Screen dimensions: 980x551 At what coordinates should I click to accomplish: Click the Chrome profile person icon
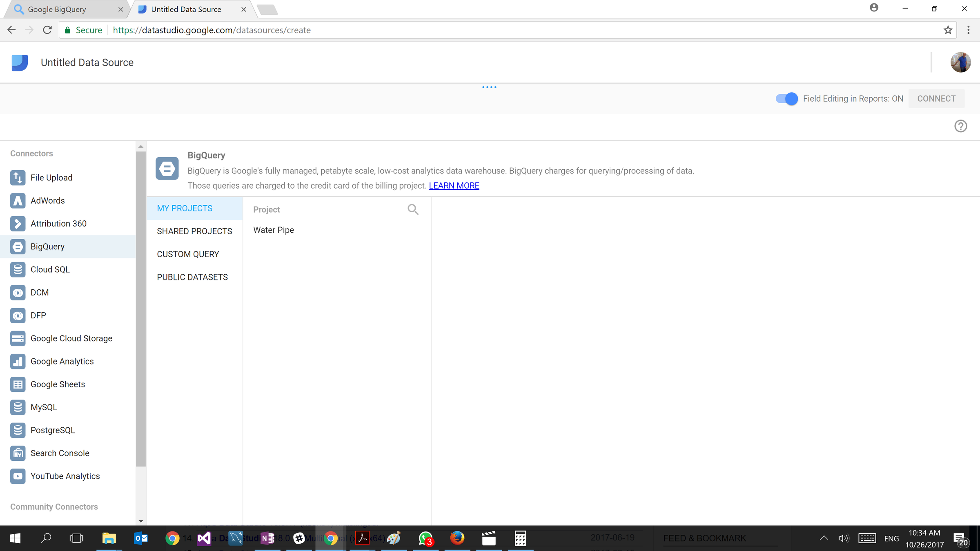pyautogui.click(x=874, y=8)
